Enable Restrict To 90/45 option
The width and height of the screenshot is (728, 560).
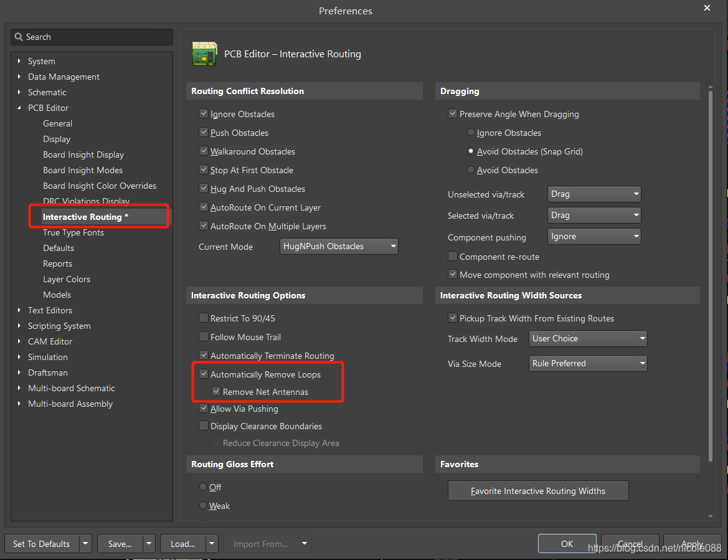[204, 318]
